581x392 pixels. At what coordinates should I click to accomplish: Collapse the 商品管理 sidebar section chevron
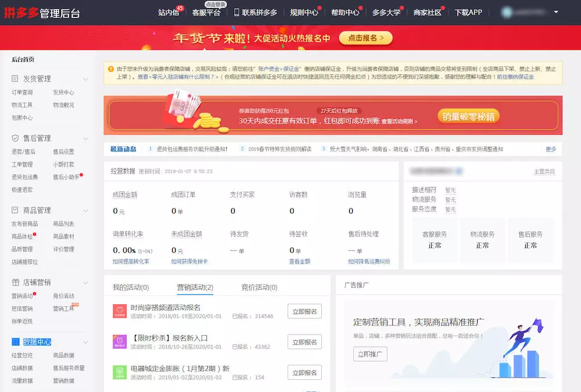coord(85,210)
